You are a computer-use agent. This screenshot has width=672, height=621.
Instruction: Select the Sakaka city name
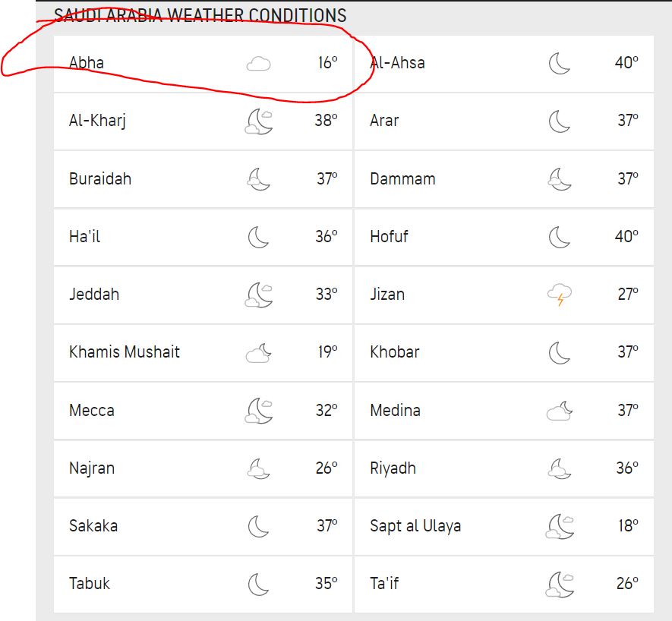[x=93, y=526]
